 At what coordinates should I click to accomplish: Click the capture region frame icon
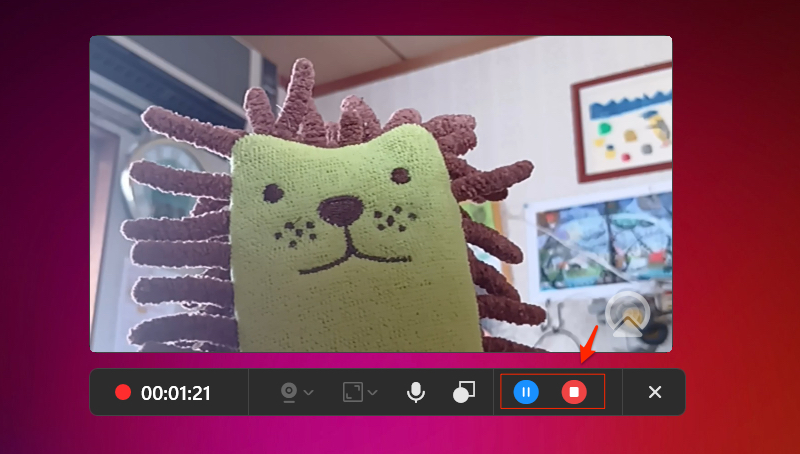[x=352, y=392]
